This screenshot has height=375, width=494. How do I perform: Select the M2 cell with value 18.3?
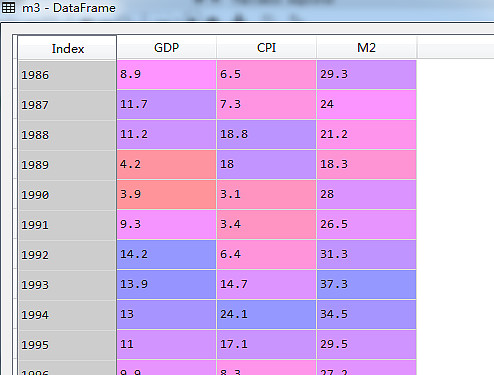coord(366,165)
